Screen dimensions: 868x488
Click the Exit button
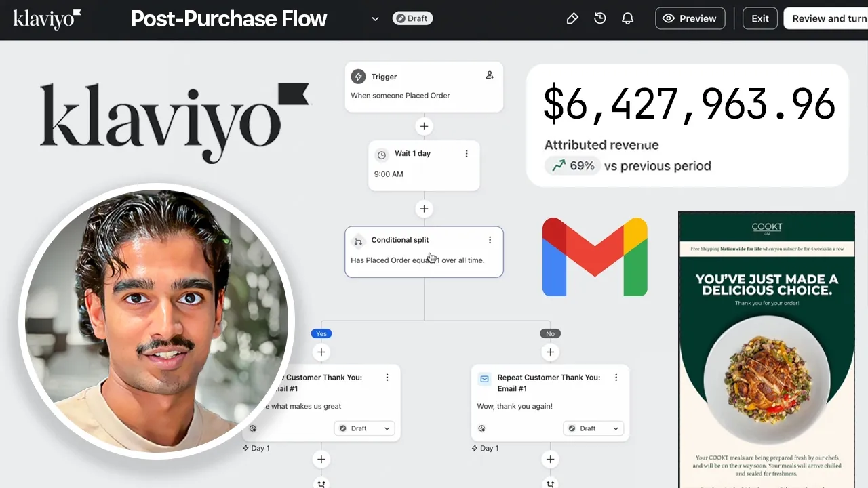tap(760, 18)
